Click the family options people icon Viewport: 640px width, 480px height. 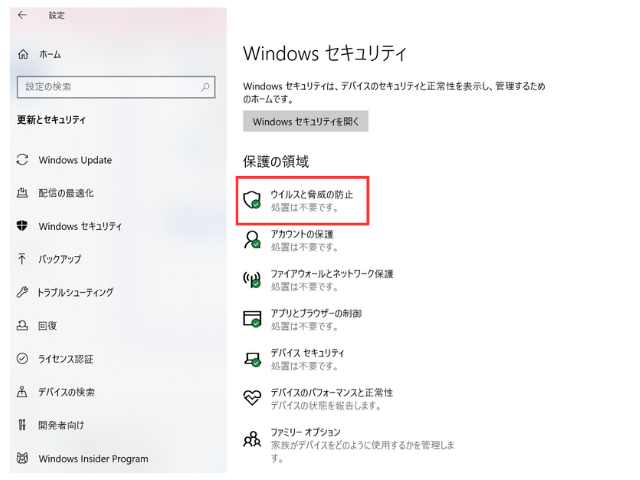(x=252, y=439)
